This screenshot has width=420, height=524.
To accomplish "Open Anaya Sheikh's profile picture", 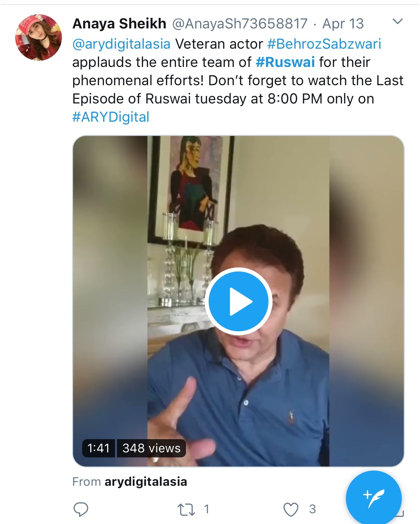I will (39, 38).
